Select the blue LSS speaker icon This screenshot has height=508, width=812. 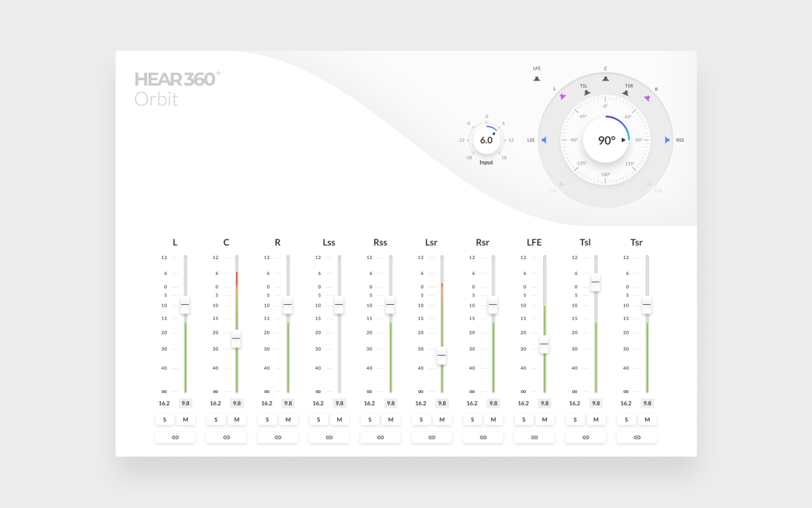click(x=544, y=140)
